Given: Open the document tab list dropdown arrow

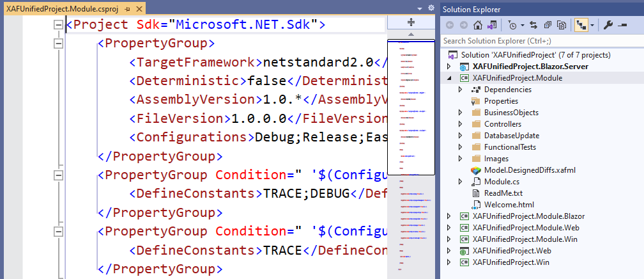Looking at the screenshot, I should coord(420,8).
